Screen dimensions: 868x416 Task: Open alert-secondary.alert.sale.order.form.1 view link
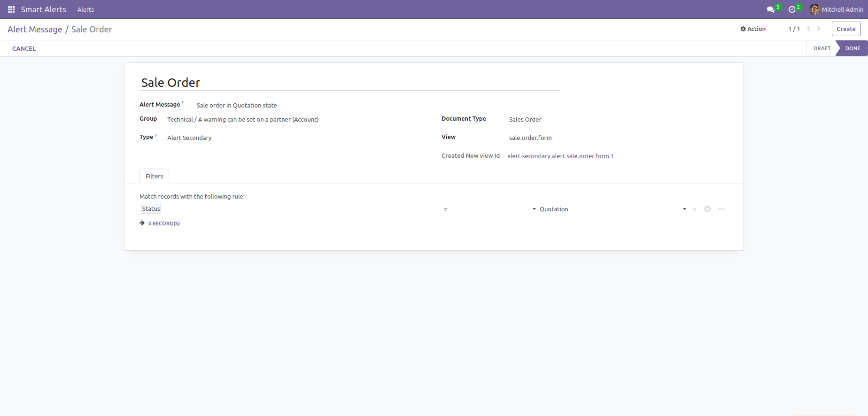560,156
